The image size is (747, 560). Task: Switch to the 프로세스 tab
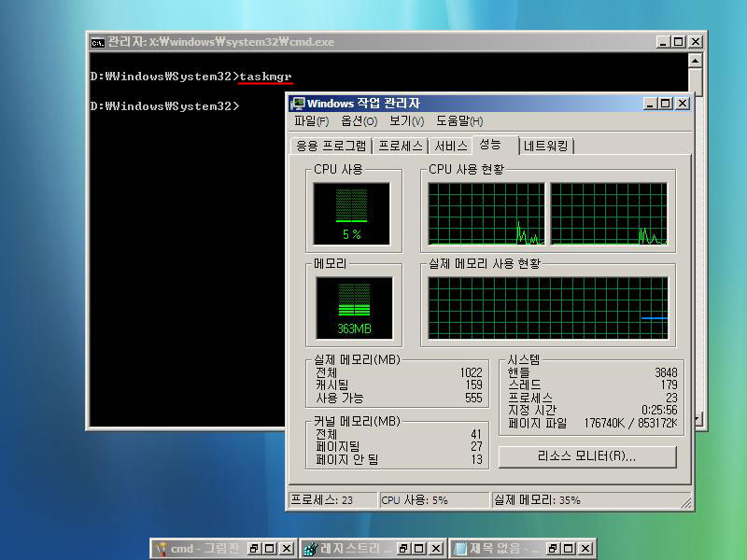[401, 146]
